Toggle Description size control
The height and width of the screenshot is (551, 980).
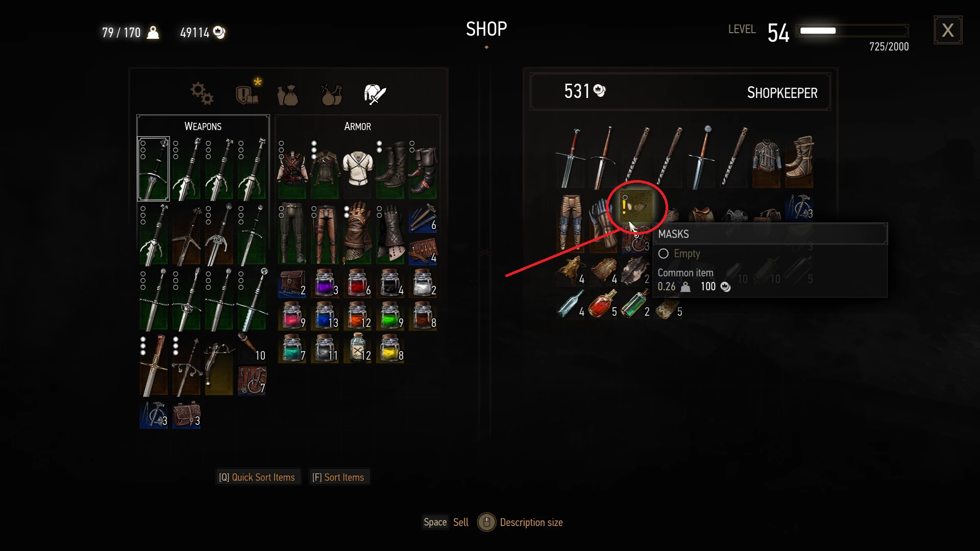pos(520,522)
